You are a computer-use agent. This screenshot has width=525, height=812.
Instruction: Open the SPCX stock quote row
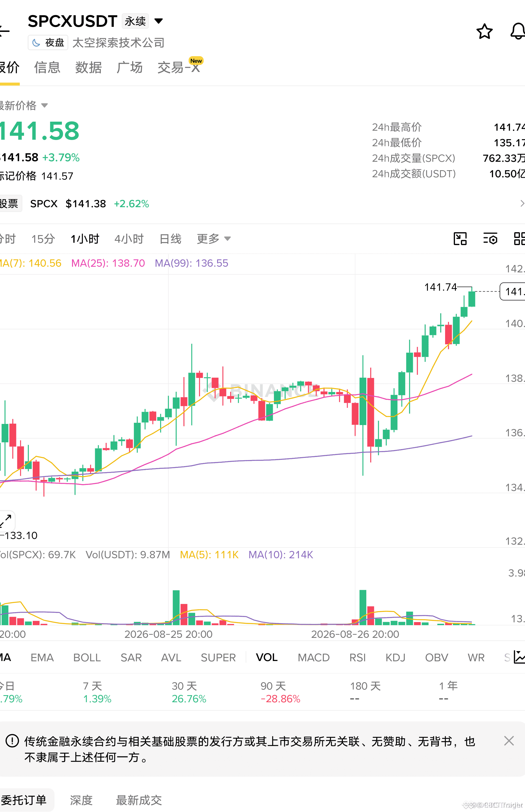click(263, 204)
